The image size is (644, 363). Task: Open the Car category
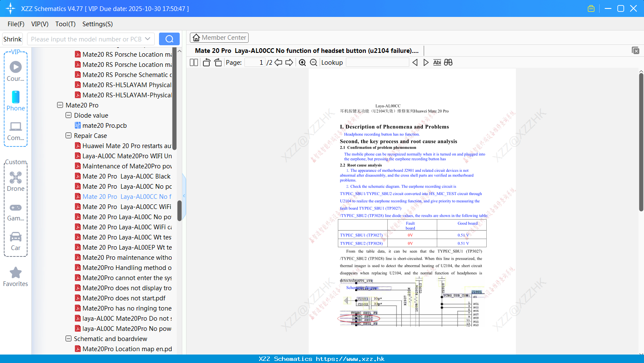(16, 241)
